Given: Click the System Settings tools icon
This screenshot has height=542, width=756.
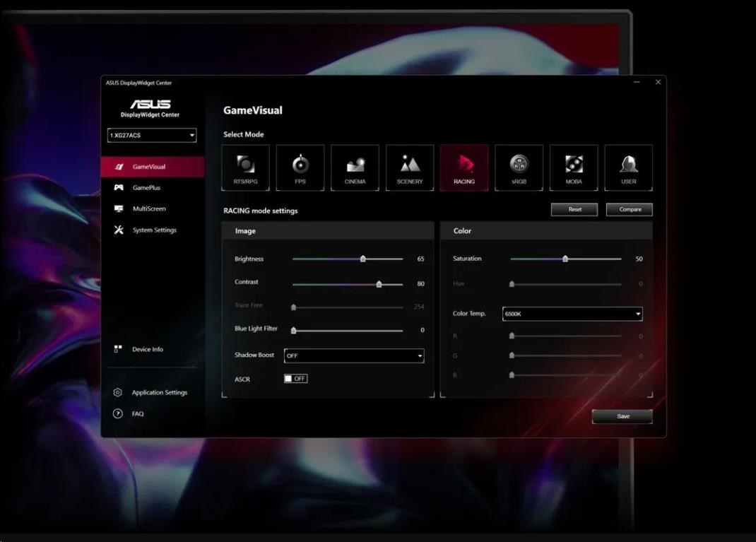Looking at the screenshot, I should point(119,230).
